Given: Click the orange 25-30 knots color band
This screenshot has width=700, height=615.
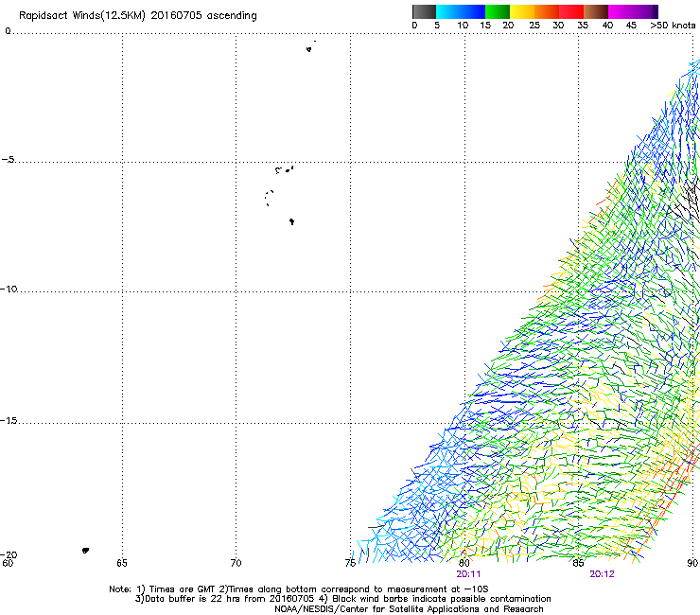Looking at the screenshot, I should [547, 11].
